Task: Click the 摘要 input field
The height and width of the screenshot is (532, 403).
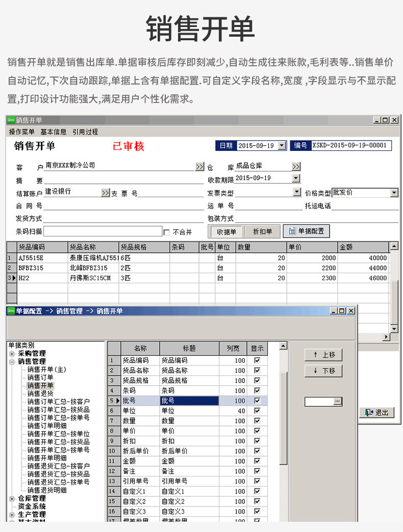Action: [x=123, y=180]
